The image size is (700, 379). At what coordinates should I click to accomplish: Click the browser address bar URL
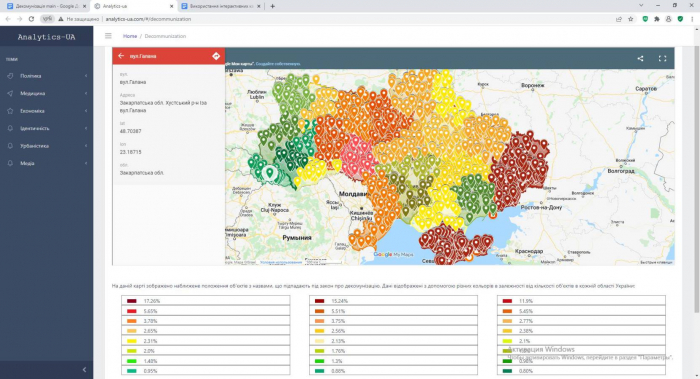148,19
